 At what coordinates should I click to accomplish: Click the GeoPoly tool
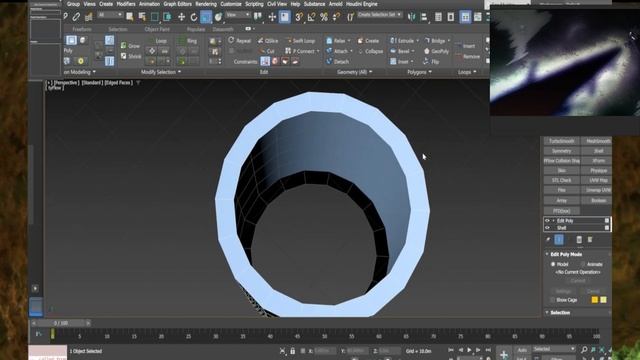coord(436,51)
